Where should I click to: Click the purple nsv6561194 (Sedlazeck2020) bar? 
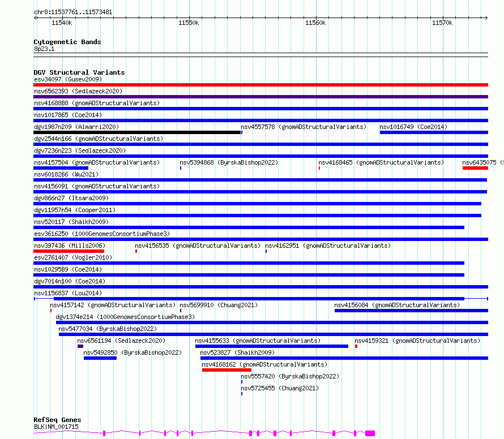pyautogui.click(x=80, y=346)
